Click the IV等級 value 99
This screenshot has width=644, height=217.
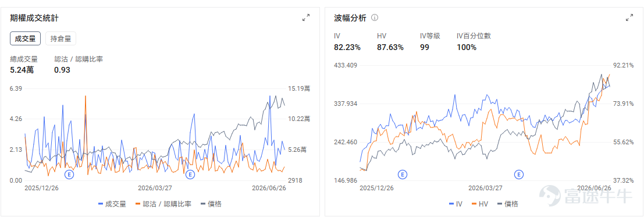424,47
